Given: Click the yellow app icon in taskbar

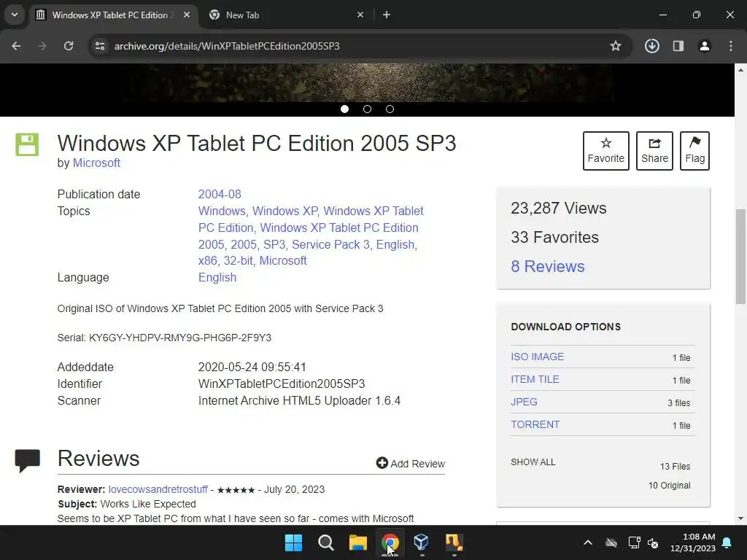Looking at the screenshot, I should point(454,542).
